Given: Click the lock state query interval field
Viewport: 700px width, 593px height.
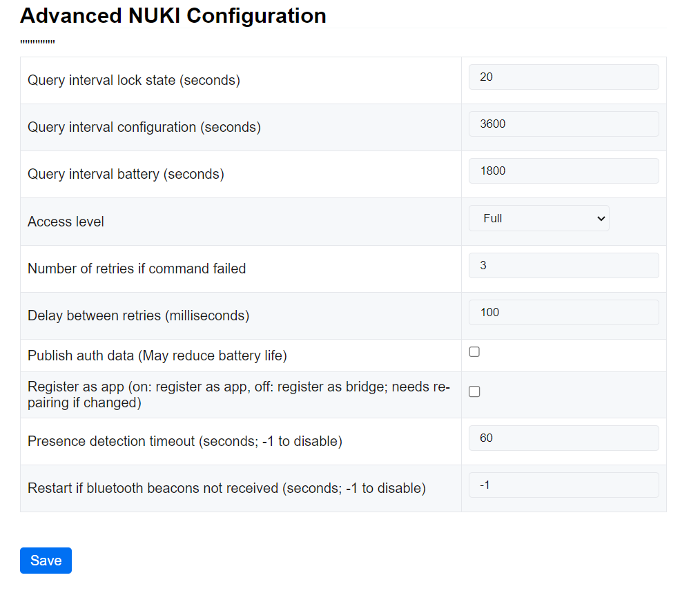Looking at the screenshot, I should 563,77.
